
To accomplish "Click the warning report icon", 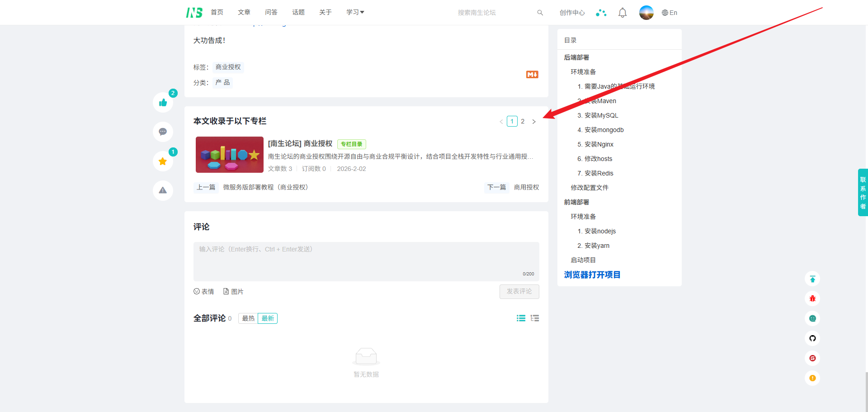I will pos(163,190).
